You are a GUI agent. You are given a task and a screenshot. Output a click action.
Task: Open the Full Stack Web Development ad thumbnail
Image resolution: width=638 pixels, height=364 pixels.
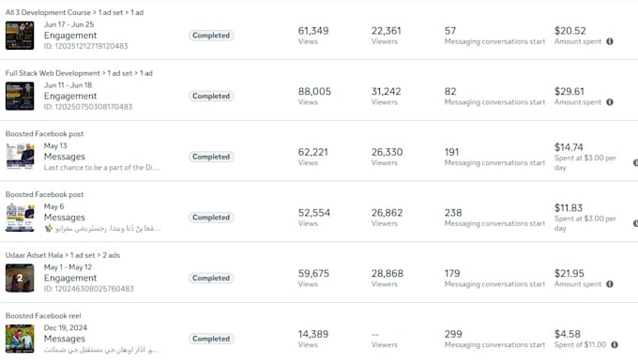click(20, 97)
